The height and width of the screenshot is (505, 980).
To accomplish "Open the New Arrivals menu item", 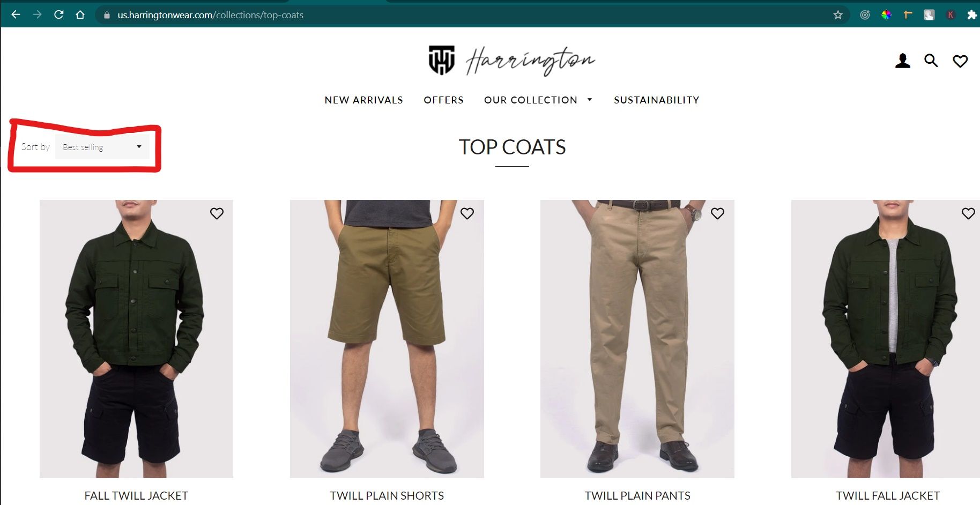I will (363, 100).
